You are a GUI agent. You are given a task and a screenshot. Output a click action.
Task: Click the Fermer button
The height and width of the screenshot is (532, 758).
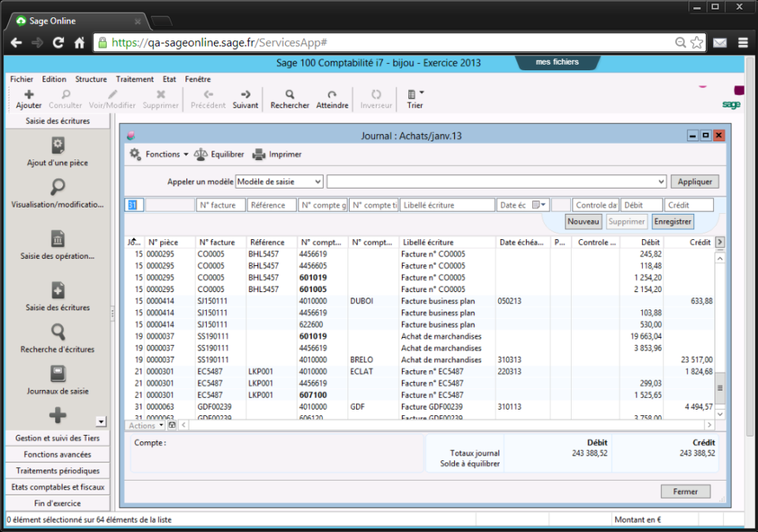[685, 492]
